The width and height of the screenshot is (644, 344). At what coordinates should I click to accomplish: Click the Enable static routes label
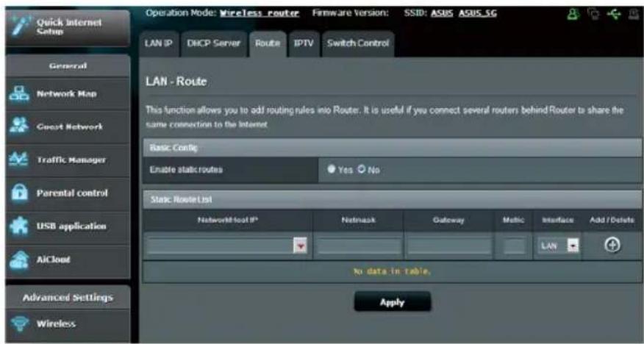(186, 170)
